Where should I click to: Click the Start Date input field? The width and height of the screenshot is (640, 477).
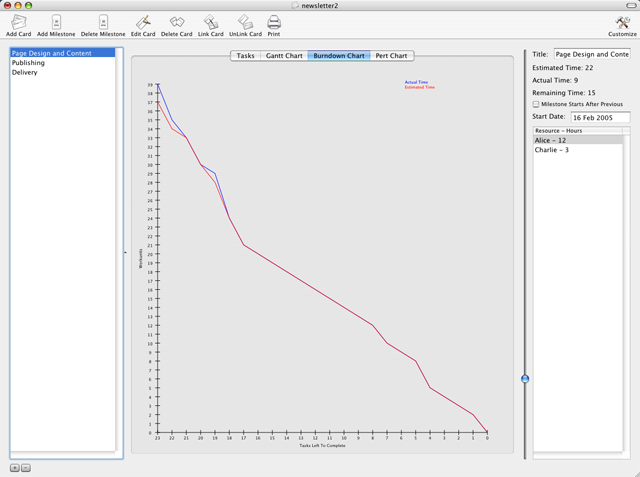pyautogui.click(x=600, y=117)
